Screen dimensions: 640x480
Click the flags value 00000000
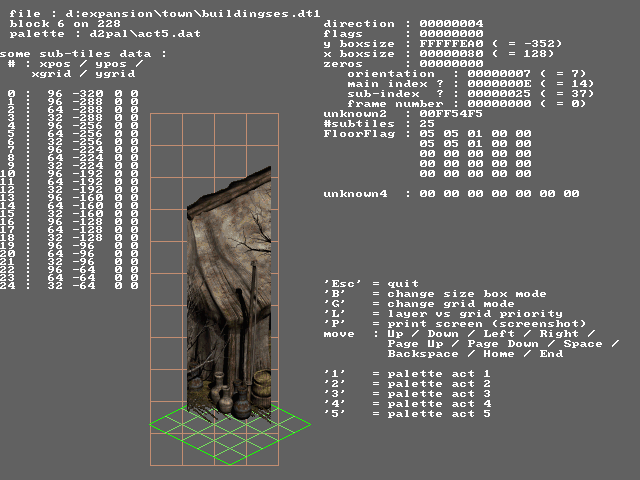pyautogui.click(x=451, y=34)
